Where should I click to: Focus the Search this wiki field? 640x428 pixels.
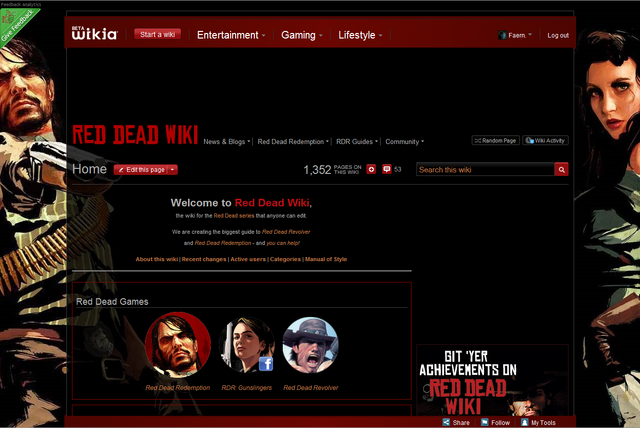(x=485, y=169)
